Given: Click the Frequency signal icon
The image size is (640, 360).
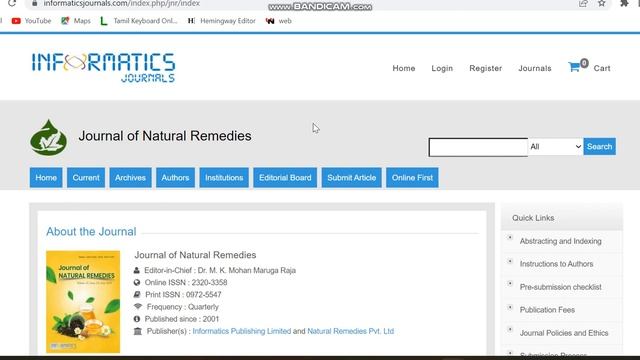Looking at the screenshot, I should 138,307.
